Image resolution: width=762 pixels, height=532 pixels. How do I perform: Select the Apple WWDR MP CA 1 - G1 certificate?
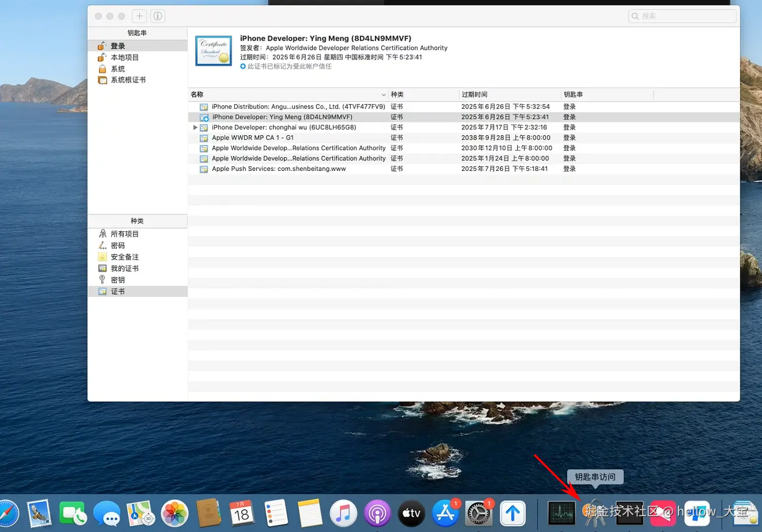(253, 138)
